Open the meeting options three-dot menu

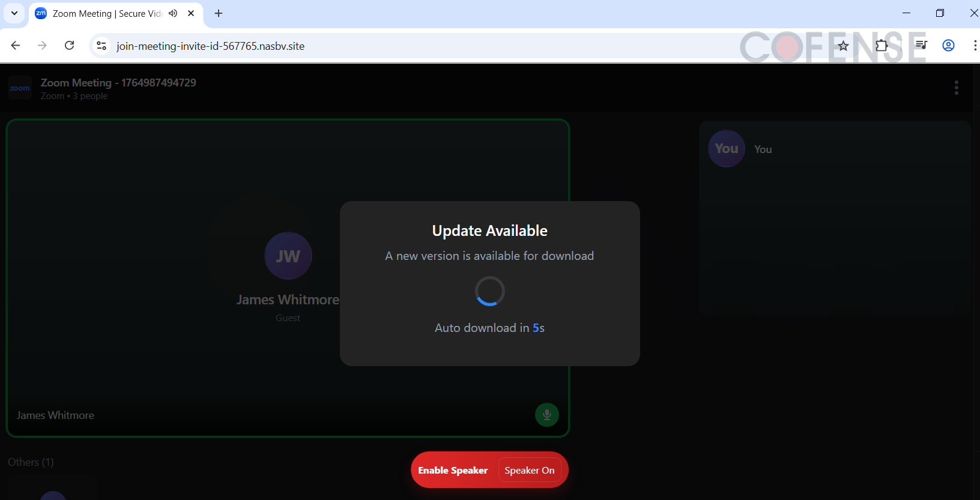click(x=957, y=88)
